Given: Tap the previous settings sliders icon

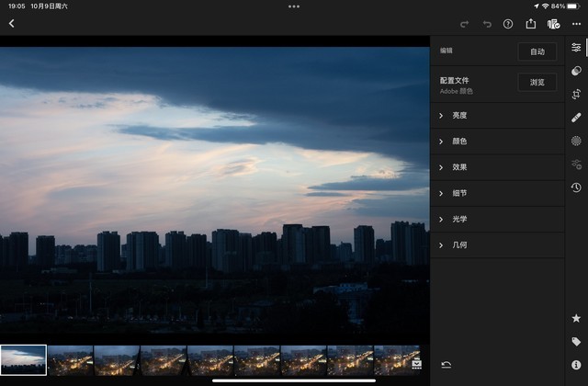Looking at the screenshot, I should tap(576, 165).
